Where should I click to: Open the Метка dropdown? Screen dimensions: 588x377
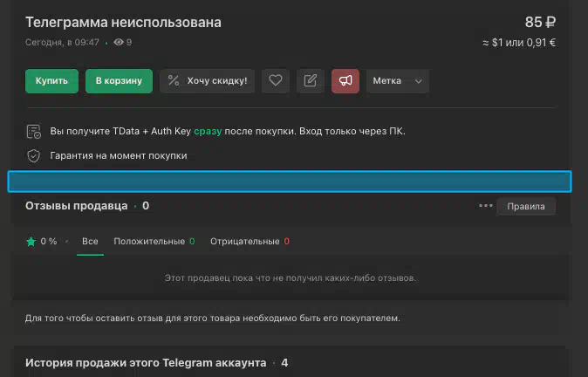click(x=398, y=81)
